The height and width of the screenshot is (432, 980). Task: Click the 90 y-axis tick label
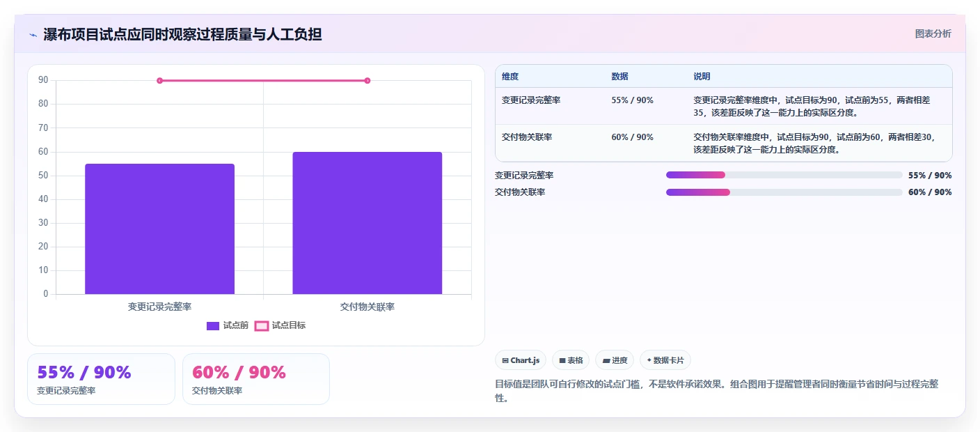coord(43,80)
